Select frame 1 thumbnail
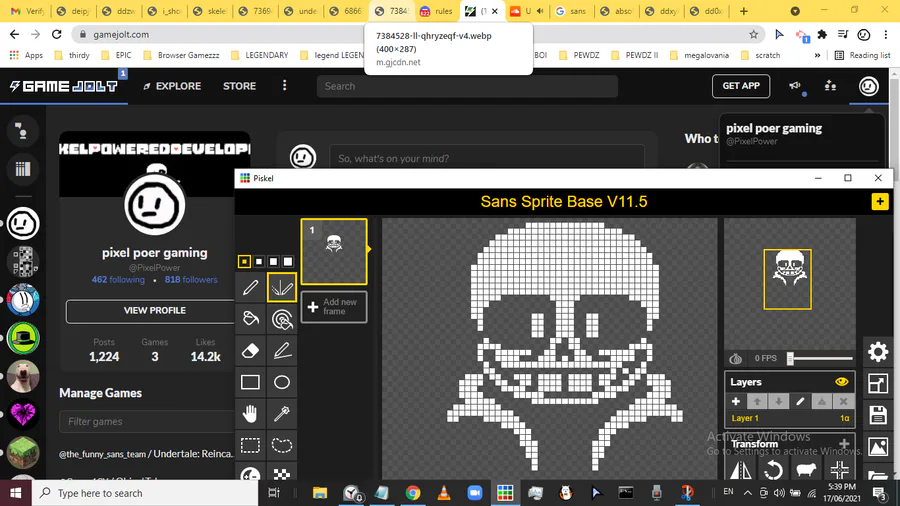Viewport: 900px width, 506px height. (x=334, y=251)
